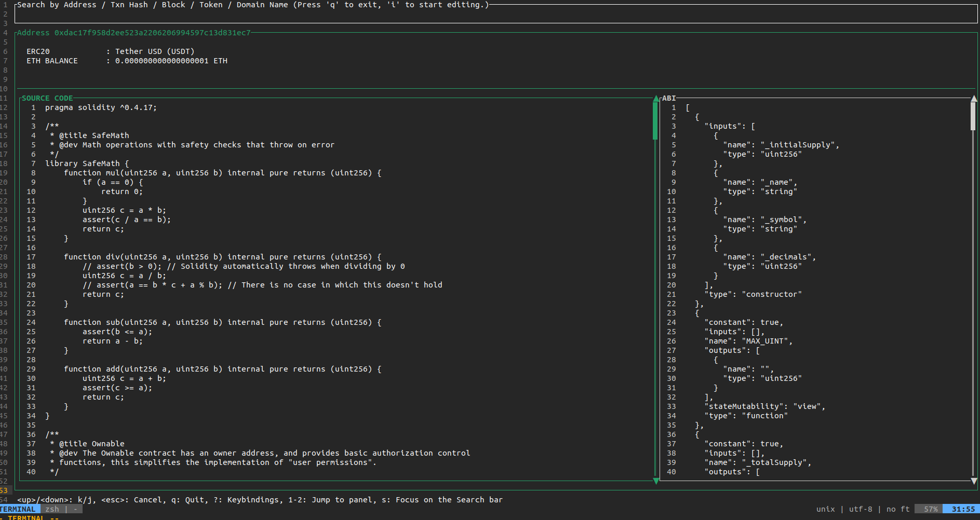Screen dimensions: 980x520
Task: Click the 'library SafeMath {' line
Action: coord(87,163)
